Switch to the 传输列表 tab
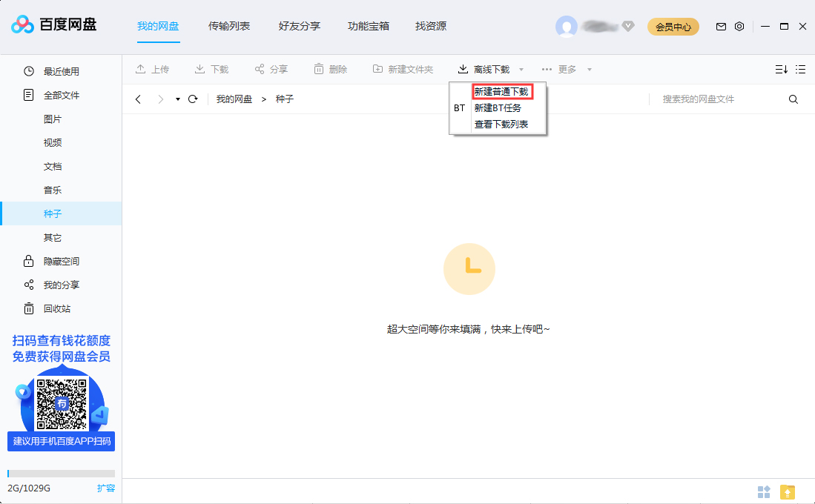Viewport: 815px width, 504px height. click(x=228, y=26)
